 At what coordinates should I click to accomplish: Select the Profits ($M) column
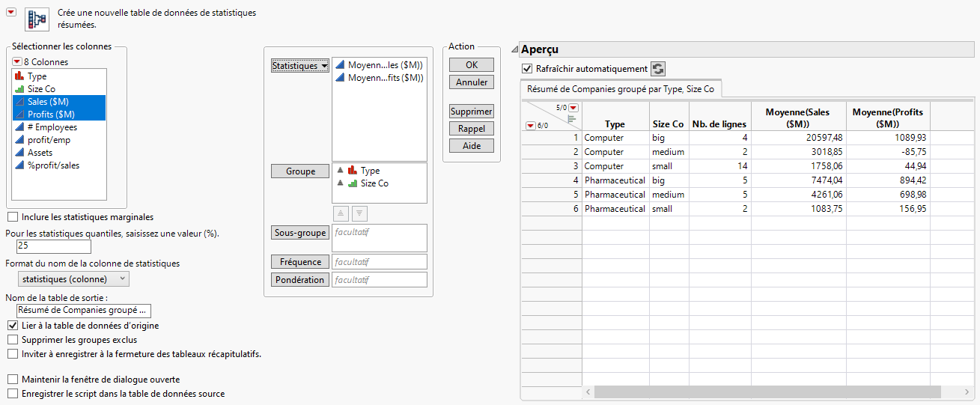click(x=60, y=115)
